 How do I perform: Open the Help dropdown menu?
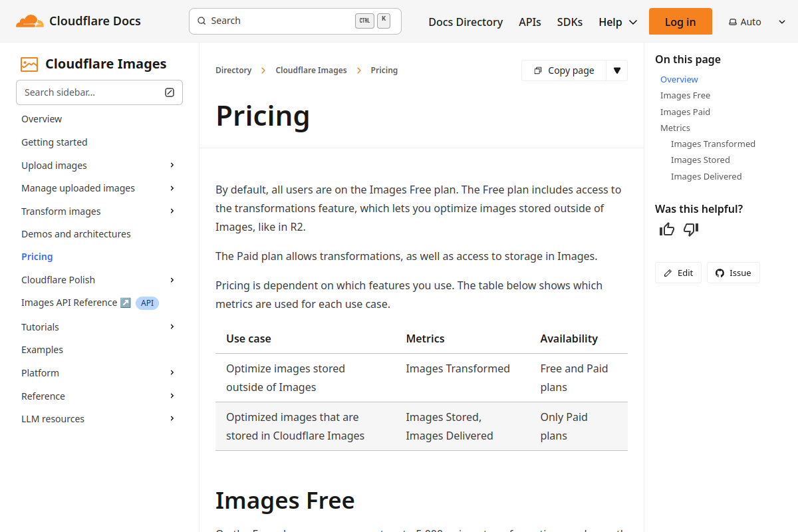click(618, 22)
